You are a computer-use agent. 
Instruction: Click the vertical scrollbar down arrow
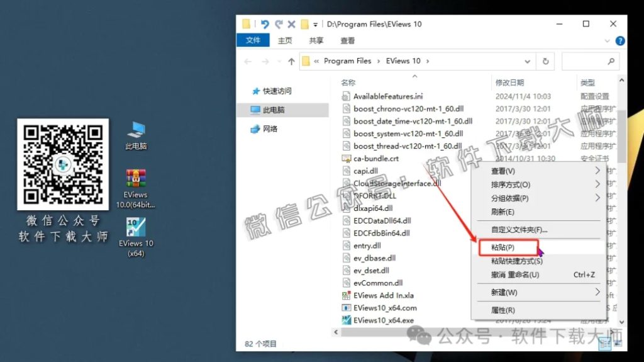click(621, 322)
